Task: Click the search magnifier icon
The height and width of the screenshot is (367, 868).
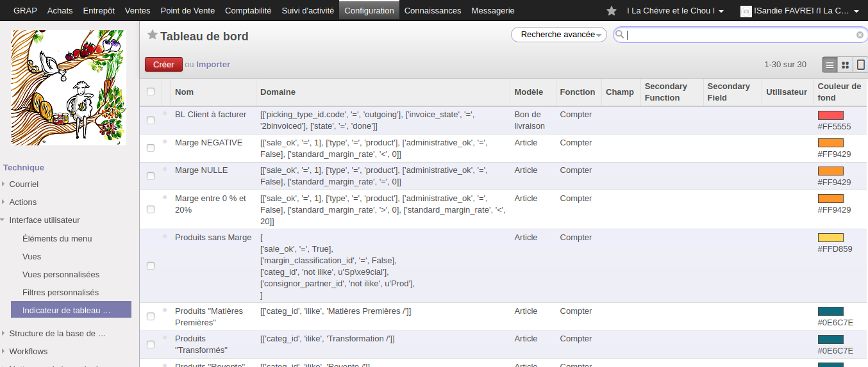Action: [620, 35]
